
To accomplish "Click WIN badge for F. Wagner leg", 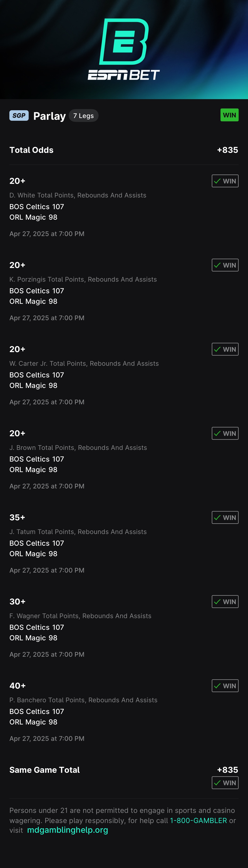I will [x=225, y=602].
